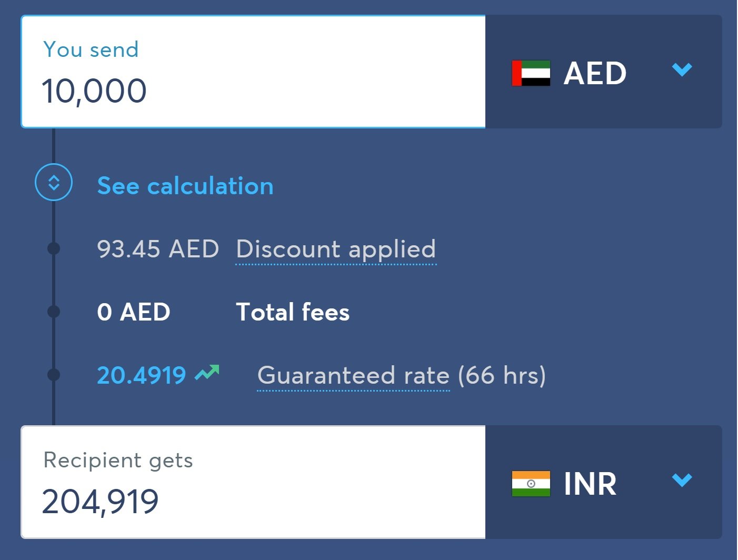Click the UAE flag icon
Image resolution: width=738 pixels, height=560 pixels.
click(531, 73)
